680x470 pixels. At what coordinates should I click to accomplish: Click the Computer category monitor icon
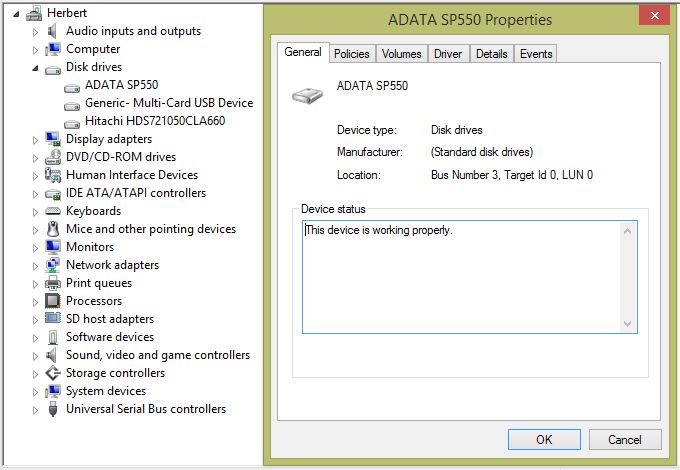tap(53, 49)
